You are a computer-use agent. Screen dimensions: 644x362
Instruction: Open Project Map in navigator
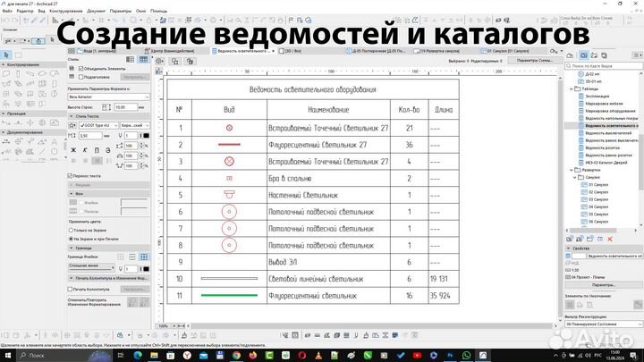[x=570, y=55]
